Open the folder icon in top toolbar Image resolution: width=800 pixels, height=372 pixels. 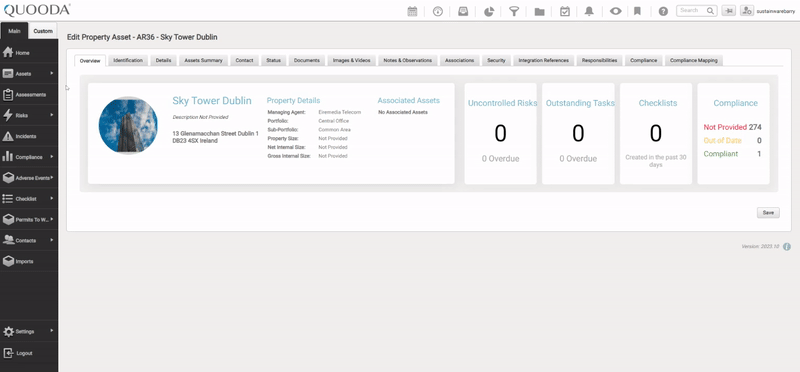coord(539,12)
